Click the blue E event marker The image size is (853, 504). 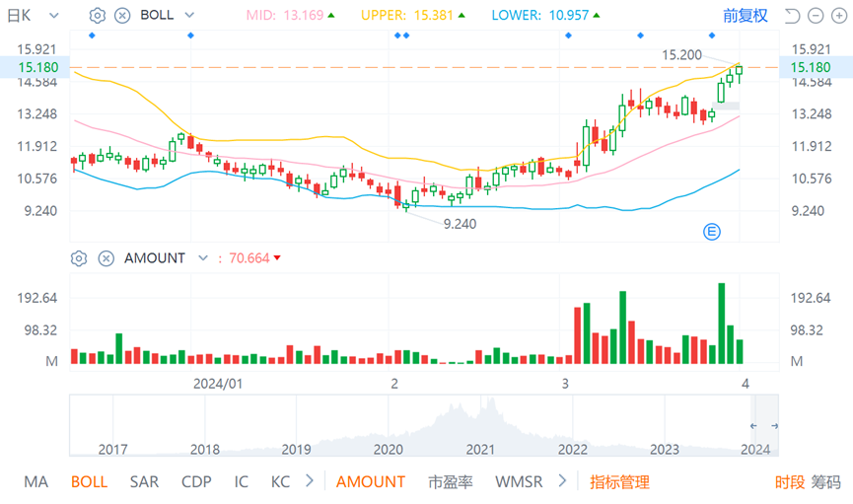tap(712, 232)
